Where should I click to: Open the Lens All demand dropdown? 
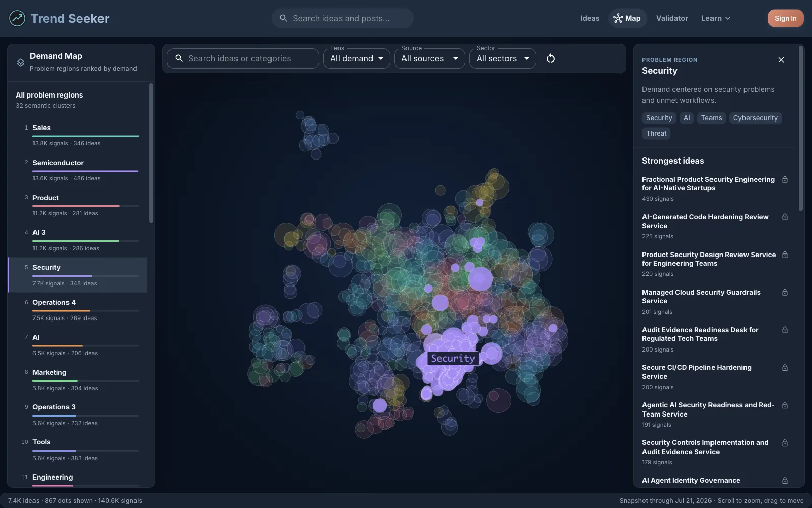coord(357,58)
